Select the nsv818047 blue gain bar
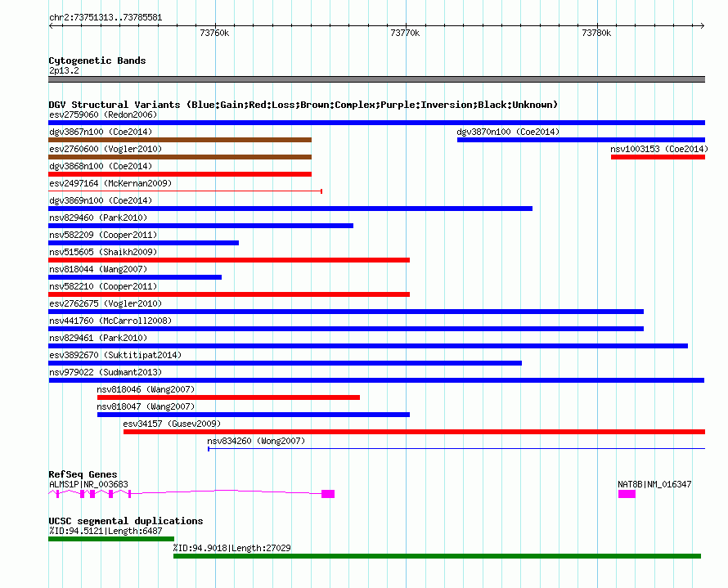 (254, 415)
